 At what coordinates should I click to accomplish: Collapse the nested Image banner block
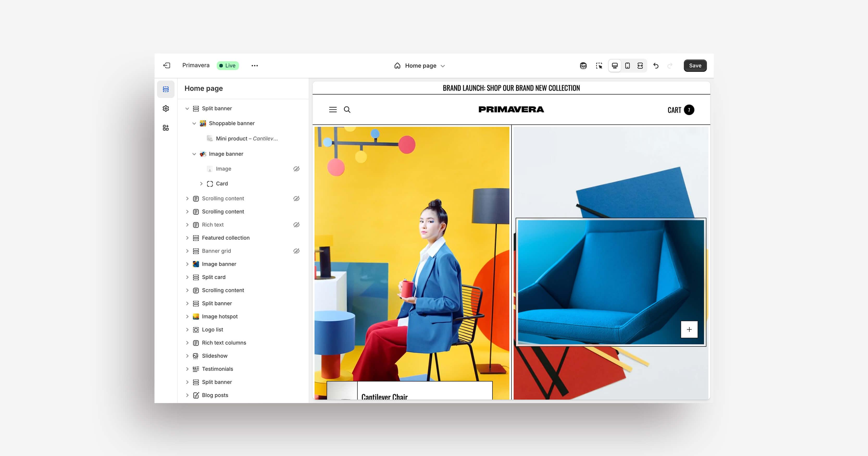click(194, 154)
